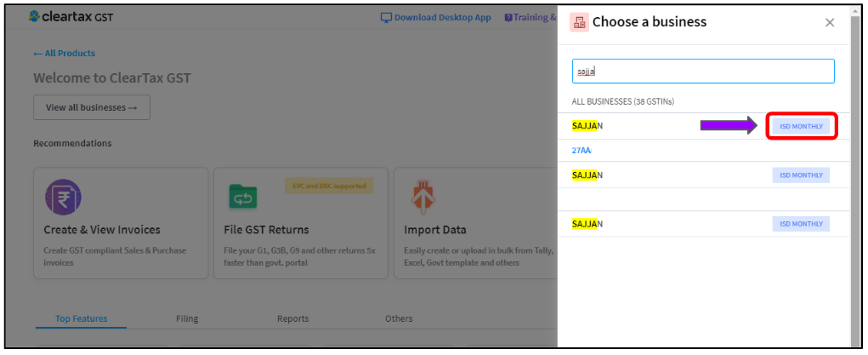Switch to the Filing tab

coord(187,318)
